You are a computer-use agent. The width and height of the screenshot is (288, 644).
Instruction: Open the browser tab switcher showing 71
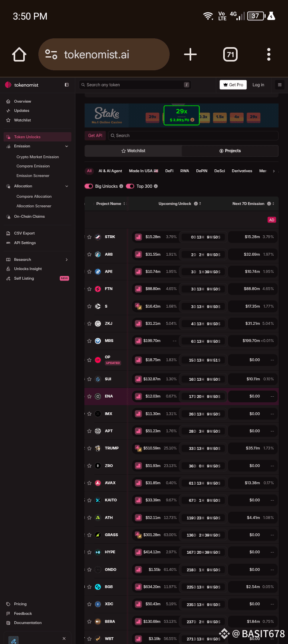tap(230, 54)
